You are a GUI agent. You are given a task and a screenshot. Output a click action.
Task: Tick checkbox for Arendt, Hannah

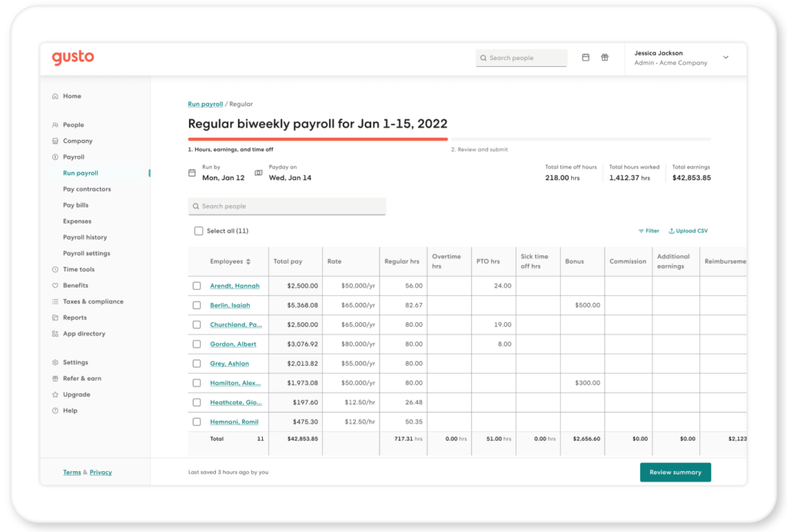coord(197,285)
